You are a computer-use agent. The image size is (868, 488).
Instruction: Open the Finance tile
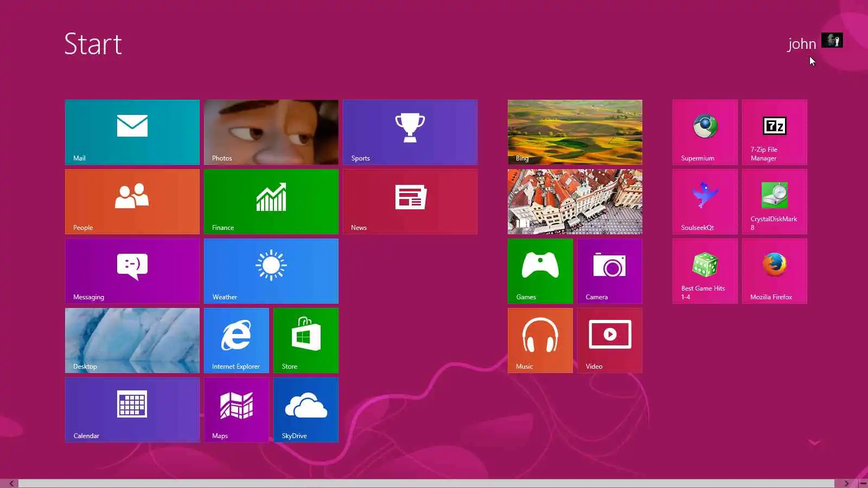coord(271,202)
